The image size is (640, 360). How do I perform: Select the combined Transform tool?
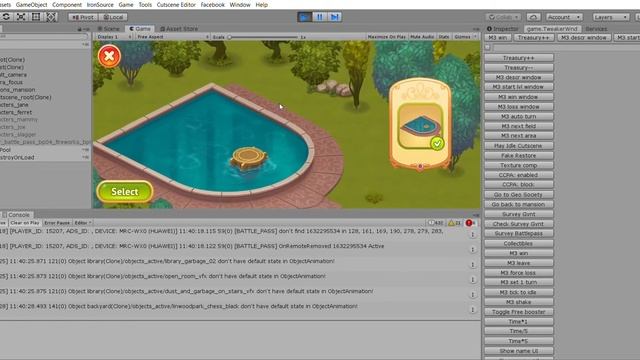(x=51, y=17)
